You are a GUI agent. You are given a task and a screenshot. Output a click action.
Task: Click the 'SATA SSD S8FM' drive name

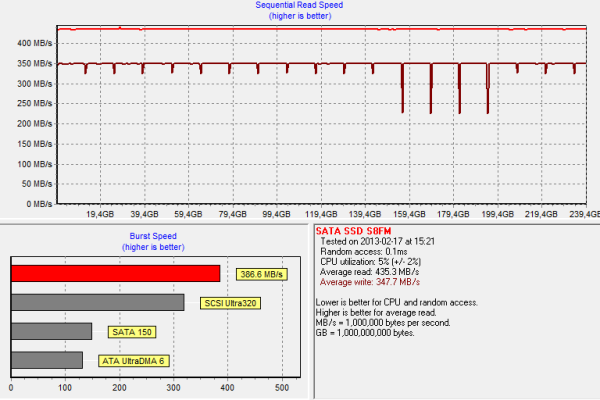tap(353, 231)
